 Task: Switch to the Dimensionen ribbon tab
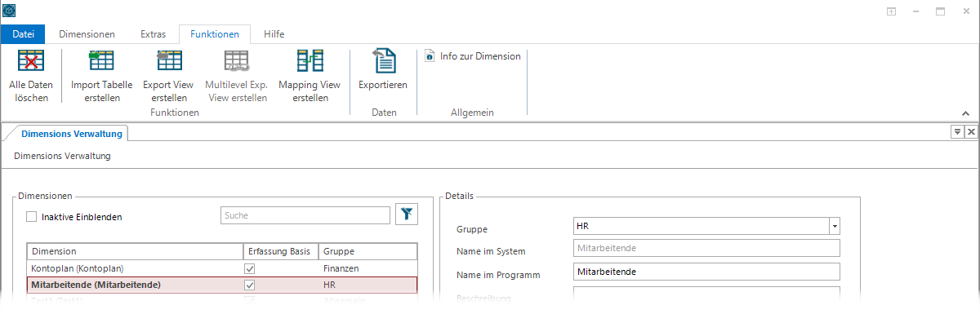click(x=87, y=34)
